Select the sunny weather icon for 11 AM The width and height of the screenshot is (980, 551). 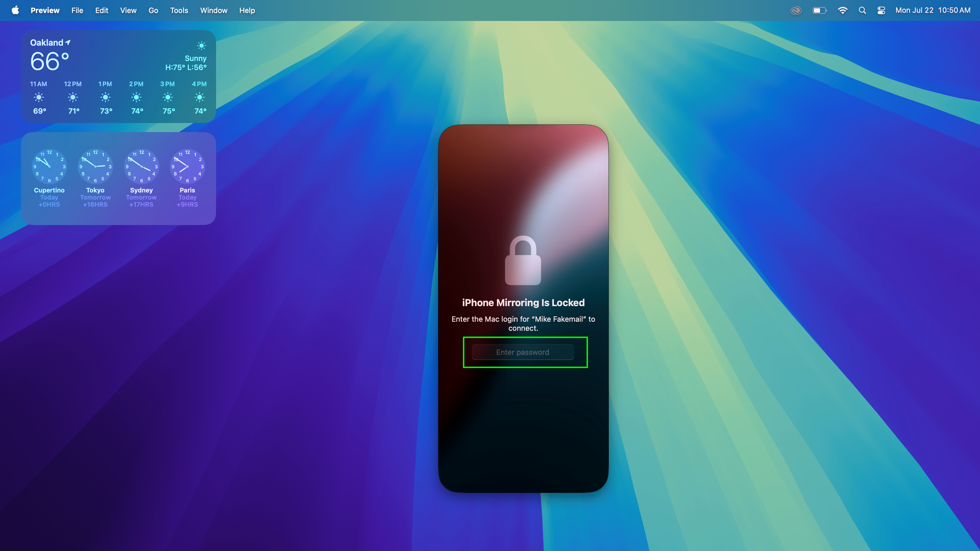tap(39, 98)
